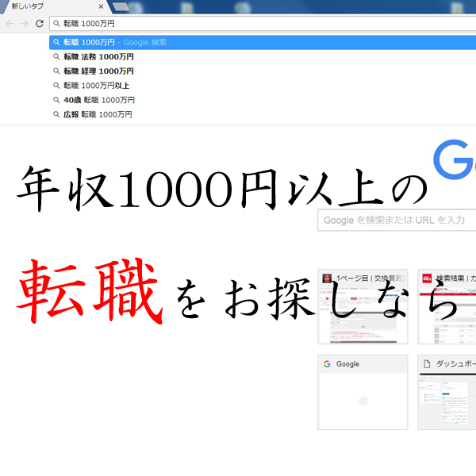This screenshot has width=476, height=476.
Task: Reload the page with the refresh icon
Action: [39, 24]
